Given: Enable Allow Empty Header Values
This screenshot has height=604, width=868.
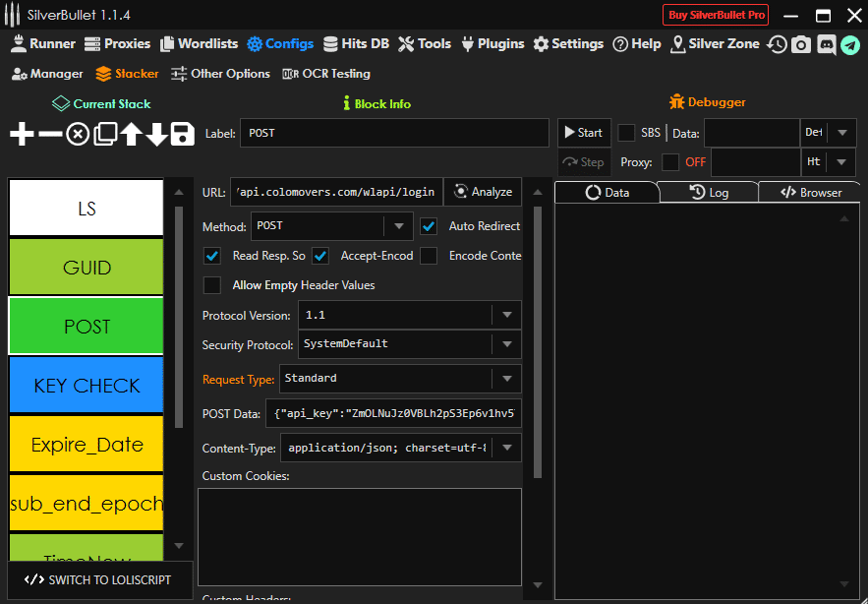Looking at the screenshot, I should 211,285.
